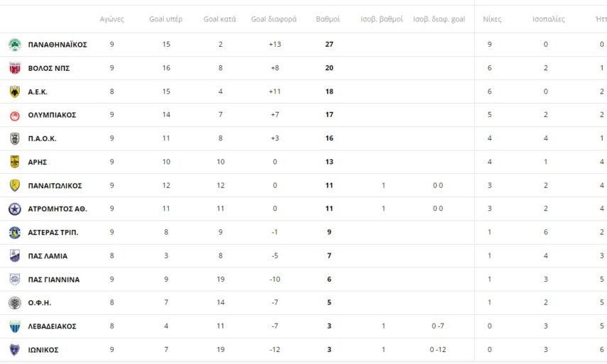Click the Asteras Tripolis club crest

14,233
